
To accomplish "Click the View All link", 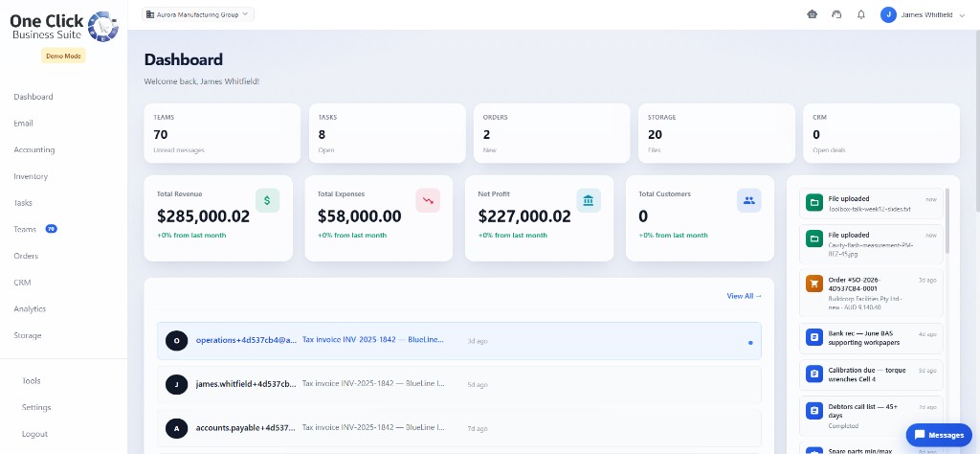I will (744, 296).
